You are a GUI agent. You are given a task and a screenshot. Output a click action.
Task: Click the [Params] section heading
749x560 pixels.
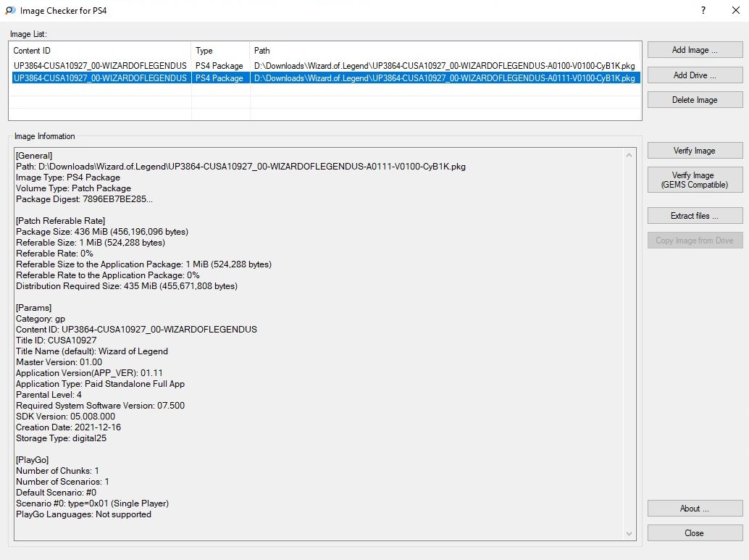pos(34,308)
